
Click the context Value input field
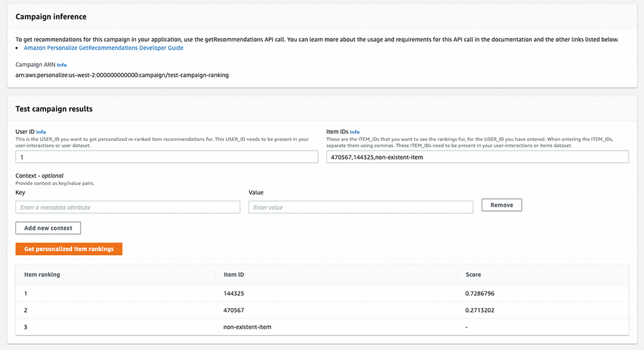pyautogui.click(x=361, y=207)
